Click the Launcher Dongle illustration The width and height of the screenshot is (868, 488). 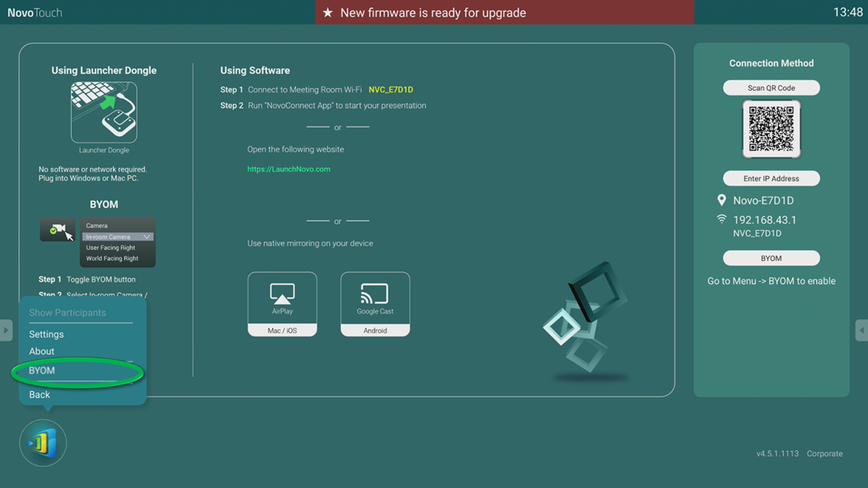pyautogui.click(x=104, y=111)
